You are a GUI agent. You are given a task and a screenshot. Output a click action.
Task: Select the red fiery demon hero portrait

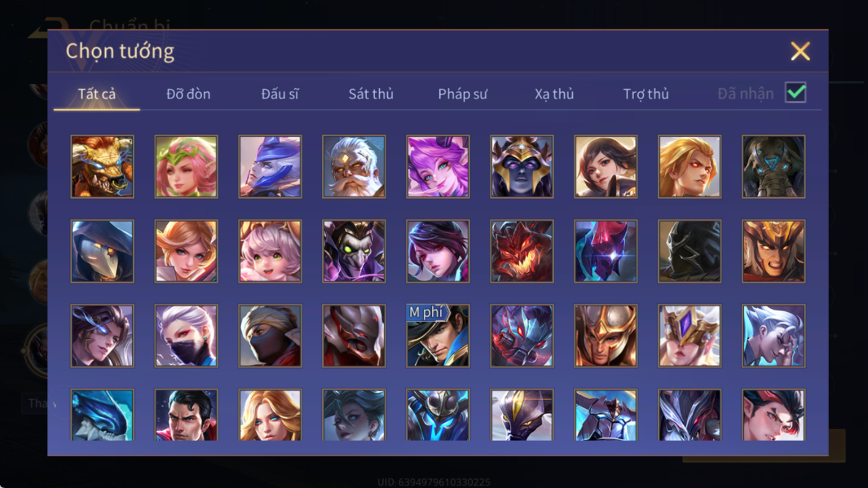pos(522,251)
